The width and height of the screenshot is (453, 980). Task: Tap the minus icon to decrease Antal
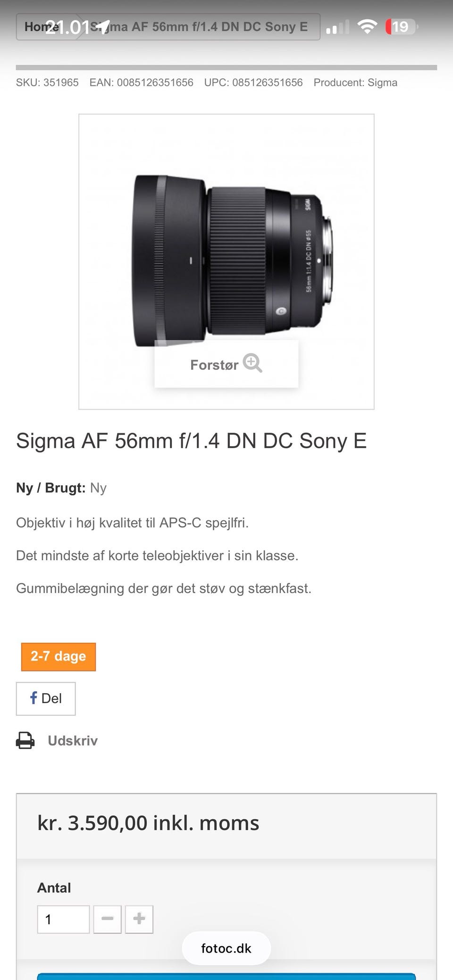point(108,919)
